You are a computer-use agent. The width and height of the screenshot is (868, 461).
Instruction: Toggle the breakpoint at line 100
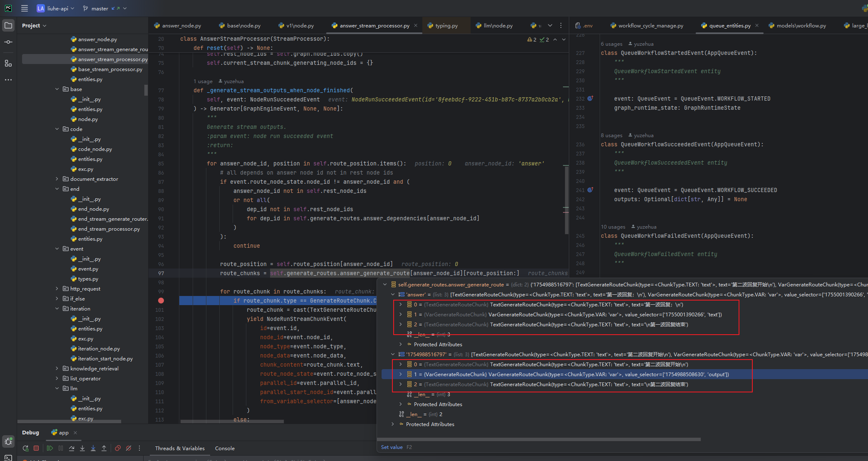point(161,301)
